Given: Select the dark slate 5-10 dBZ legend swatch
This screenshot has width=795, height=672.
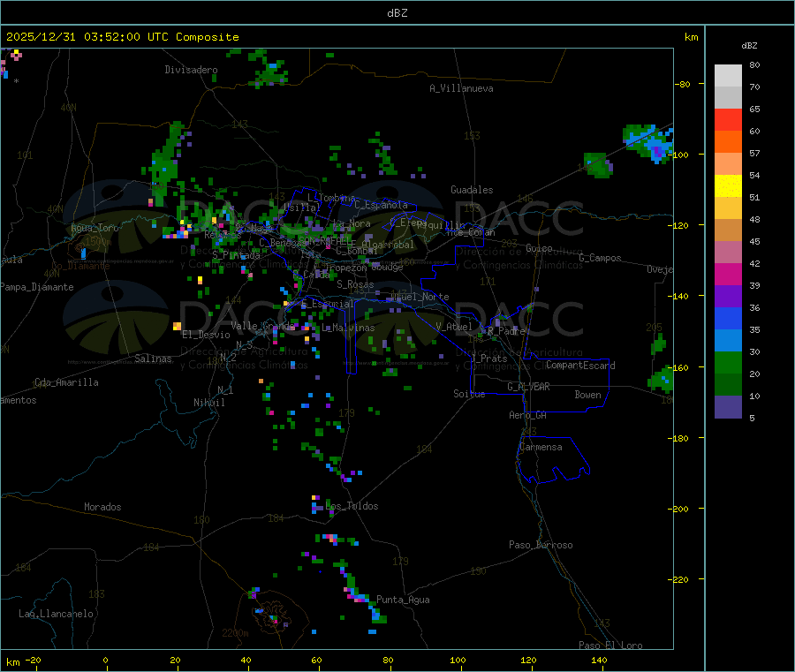Looking at the screenshot, I should click(x=728, y=407).
